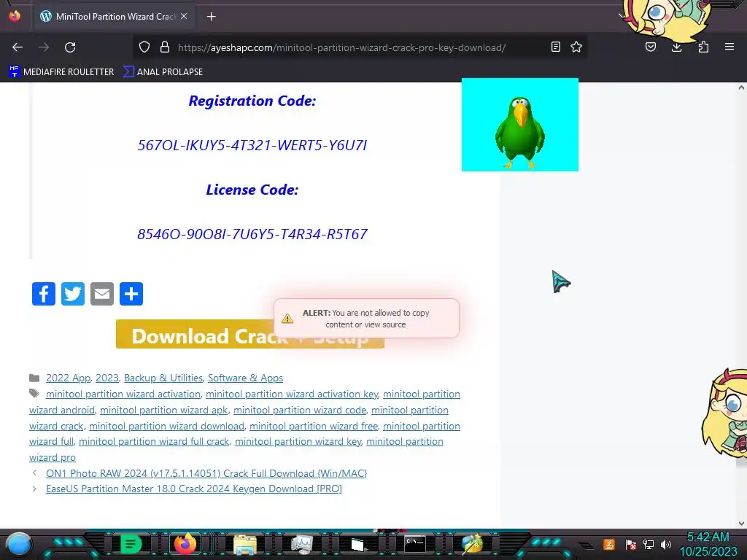Open the tracking protection shield icon
747x560 pixels.
(x=144, y=47)
